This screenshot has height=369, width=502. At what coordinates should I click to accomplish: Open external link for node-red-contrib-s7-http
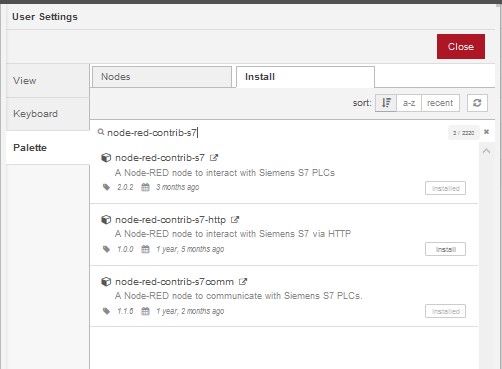[x=235, y=220]
